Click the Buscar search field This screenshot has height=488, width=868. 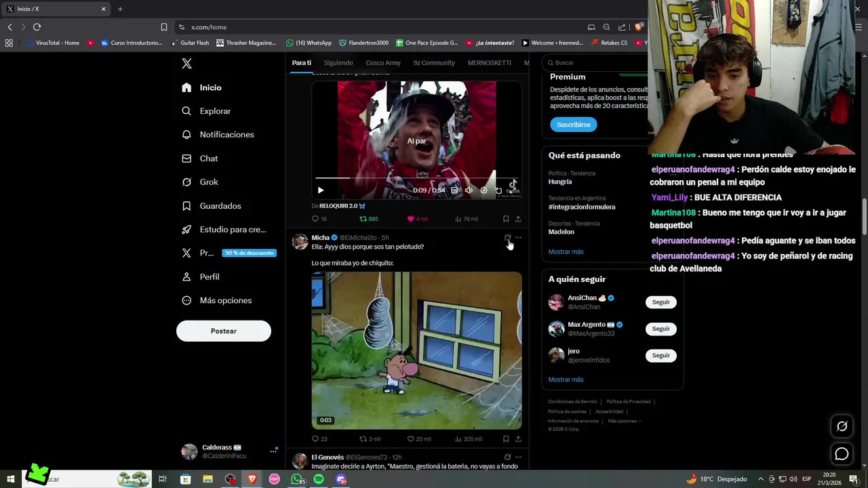coord(597,63)
